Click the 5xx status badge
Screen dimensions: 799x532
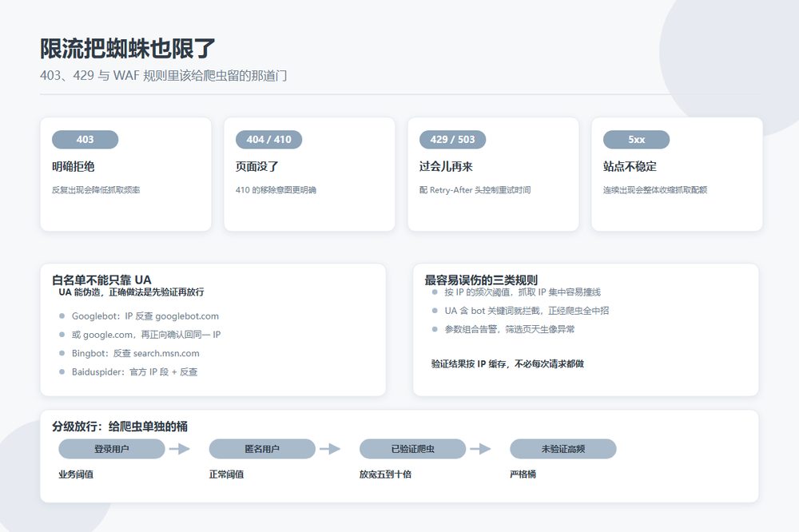click(637, 140)
